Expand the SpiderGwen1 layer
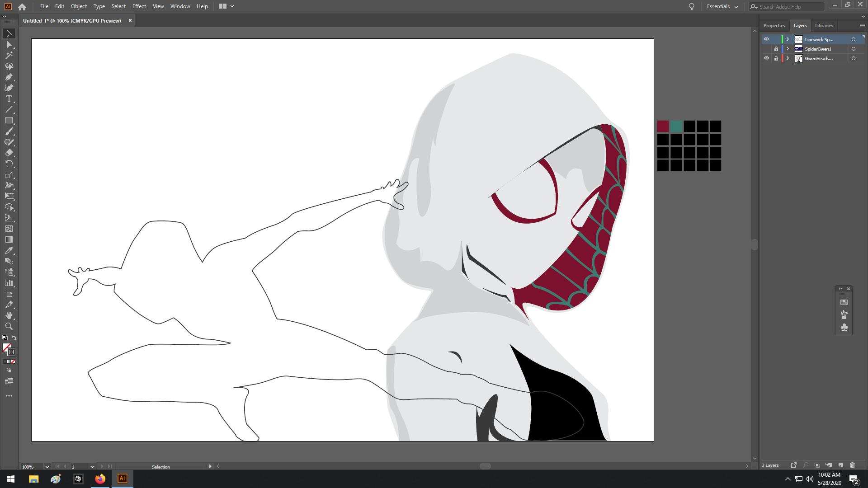The height and width of the screenshot is (488, 868). (788, 49)
